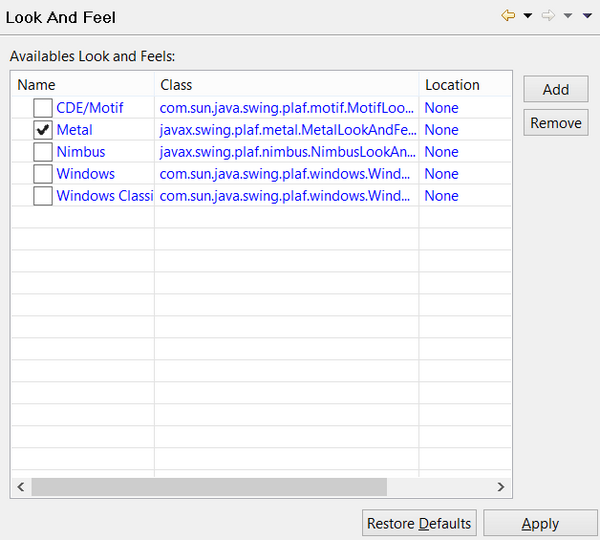Open the Forward history dropdown arrow
Viewport: 600px width, 540px height.
567,17
